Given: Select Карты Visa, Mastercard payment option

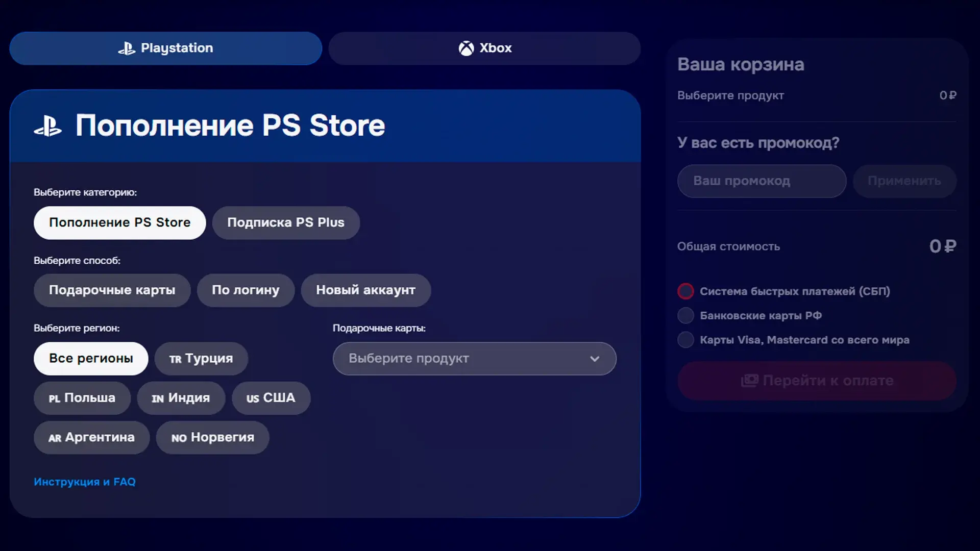Looking at the screenshot, I should click(x=793, y=340).
